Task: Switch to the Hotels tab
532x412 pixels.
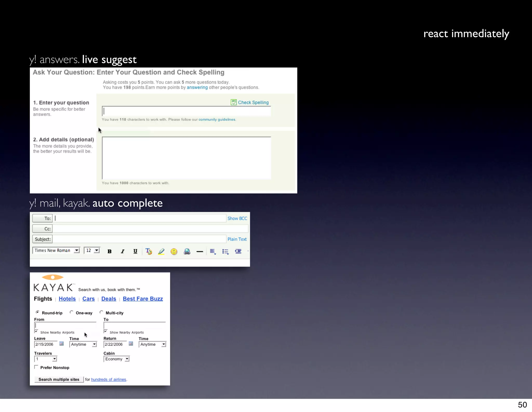Action: point(67,299)
